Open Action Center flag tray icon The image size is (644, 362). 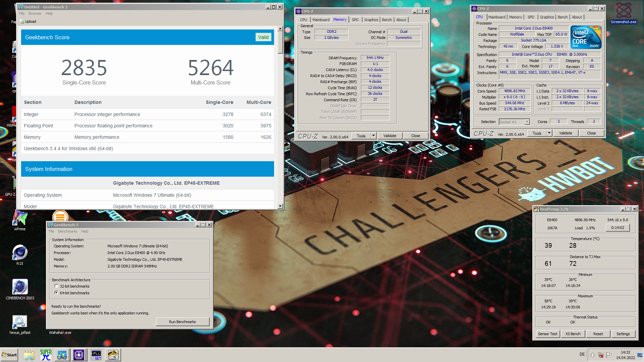(x=609, y=355)
